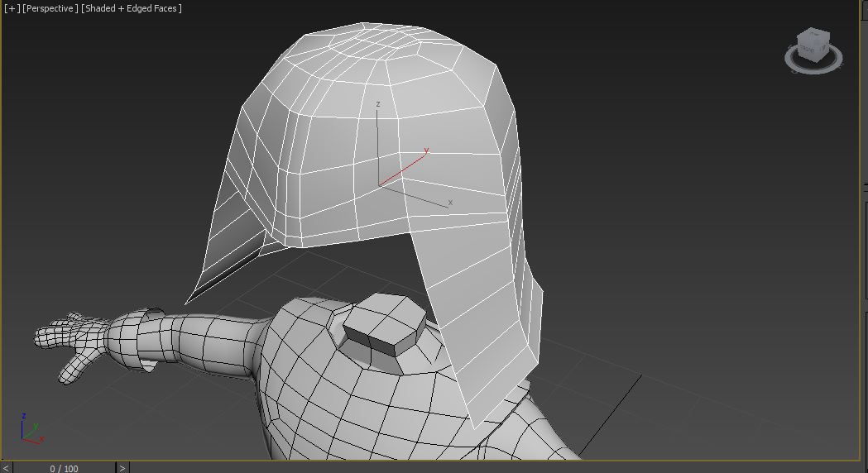Screen dimensions: 868x473
Task: Open the Shaded + Edged Faces menu
Action: tap(132, 8)
